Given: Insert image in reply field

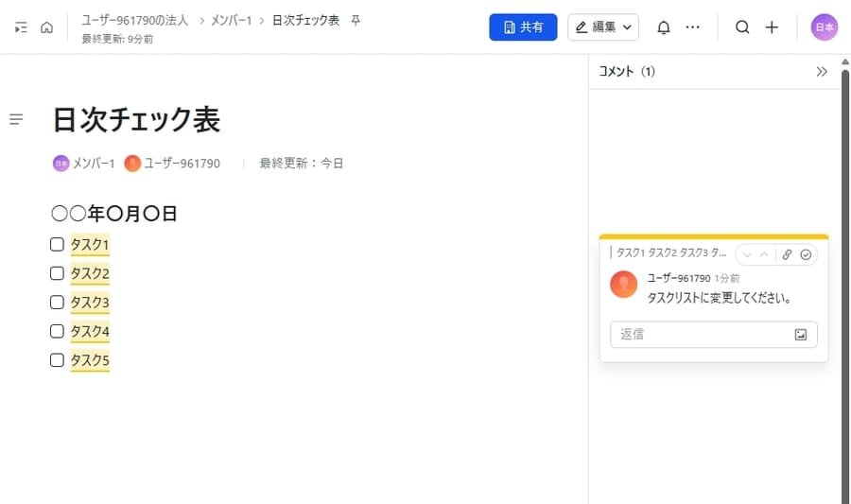Looking at the screenshot, I should coord(801,335).
